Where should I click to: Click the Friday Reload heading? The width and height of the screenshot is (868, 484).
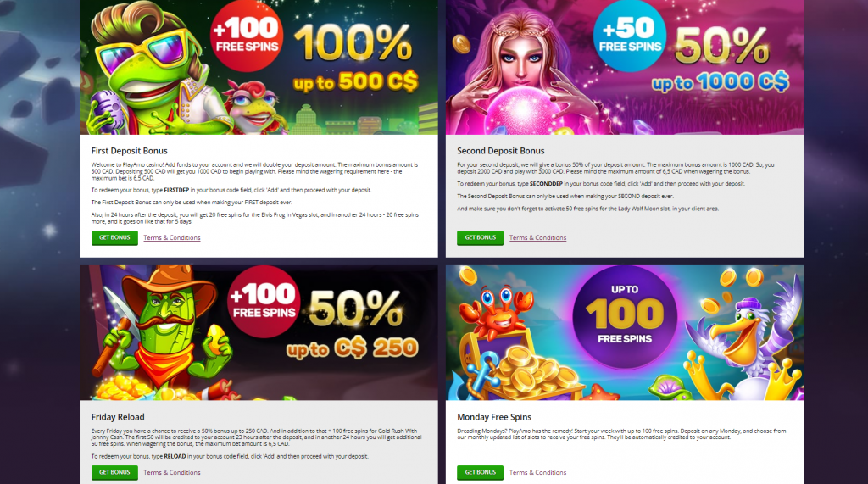coord(118,417)
